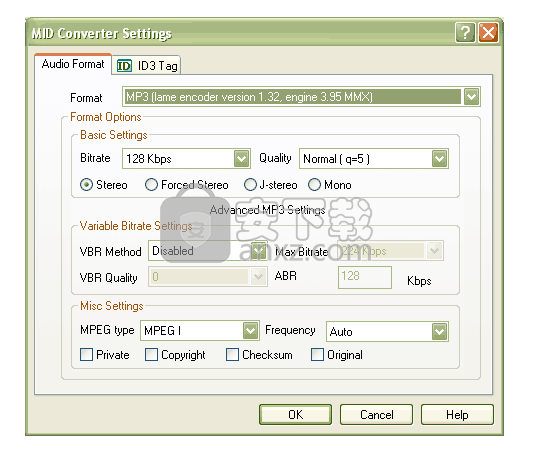The width and height of the screenshot is (536, 450).
Task: Click the ABR 128 input field
Action: click(365, 277)
